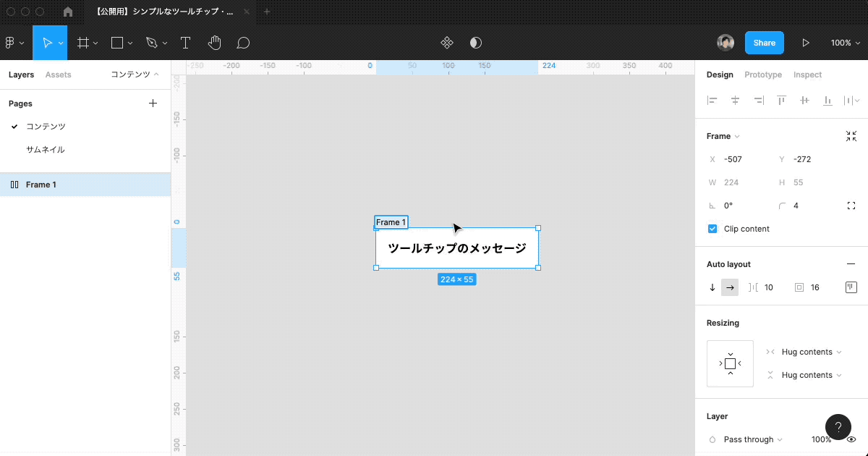The width and height of the screenshot is (868, 456).
Task: Open the Help question mark button
Action: click(x=838, y=427)
